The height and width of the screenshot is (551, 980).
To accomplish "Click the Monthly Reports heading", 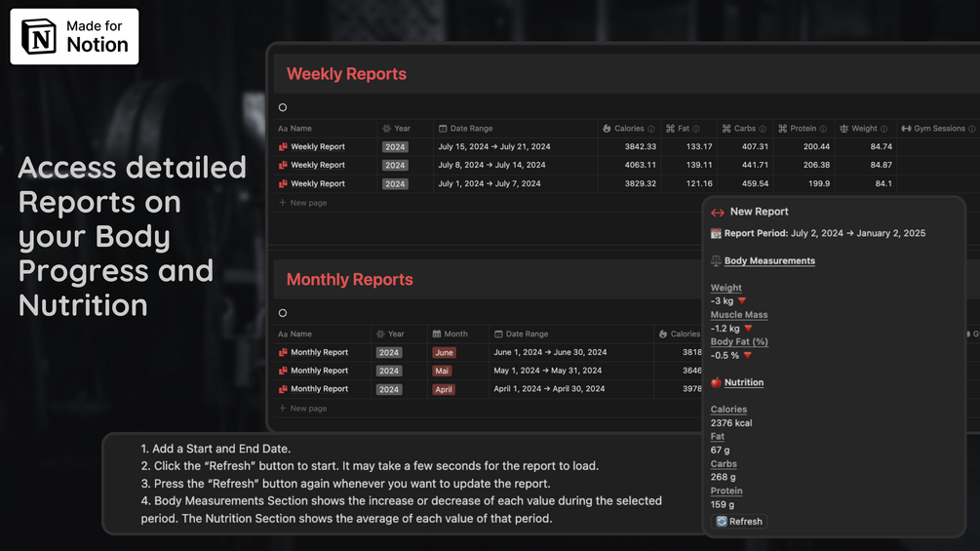I will point(349,279).
